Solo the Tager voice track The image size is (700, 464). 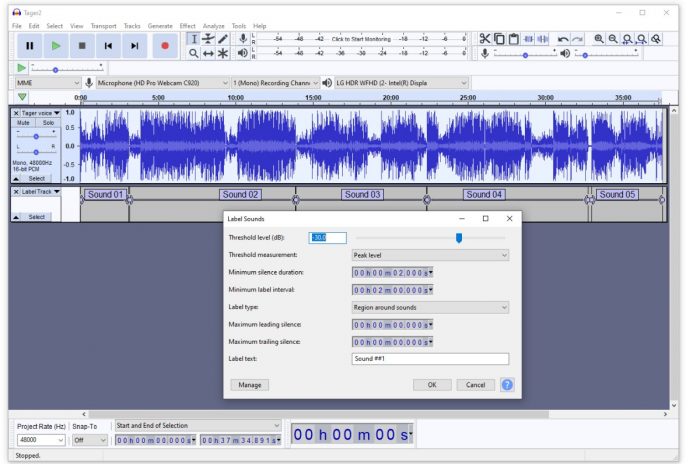(x=48, y=123)
